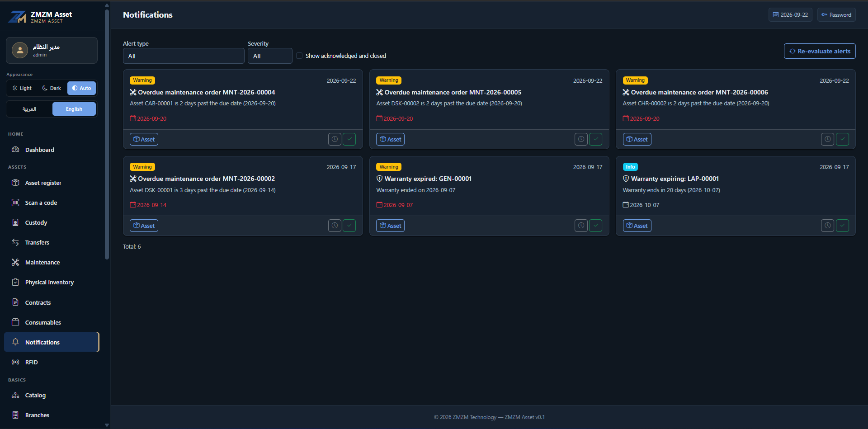Open the Alert type dropdown
Viewport: 868px width, 429px height.
(x=184, y=56)
